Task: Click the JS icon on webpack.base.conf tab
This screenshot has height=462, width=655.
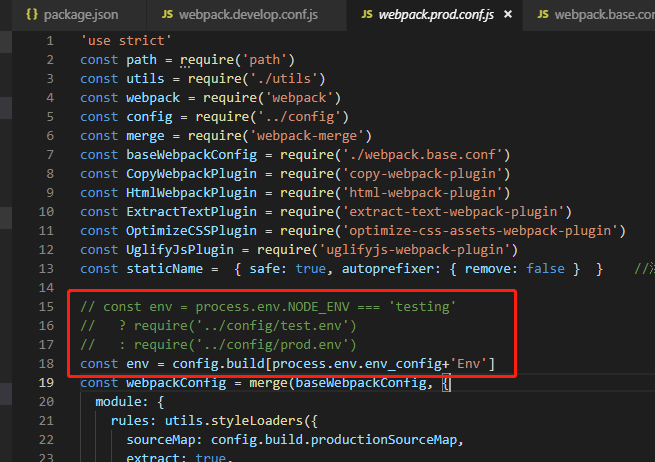Action: click(x=543, y=15)
